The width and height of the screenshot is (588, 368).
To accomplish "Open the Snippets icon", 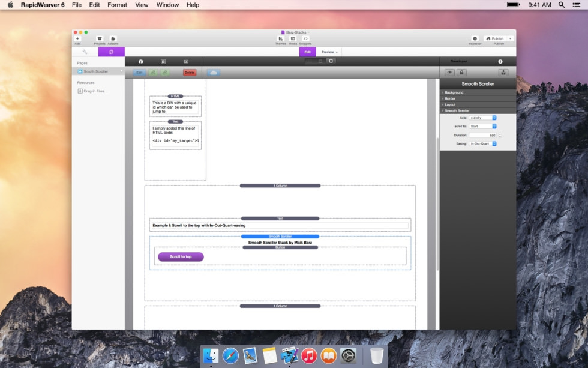I will coord(305,38).
